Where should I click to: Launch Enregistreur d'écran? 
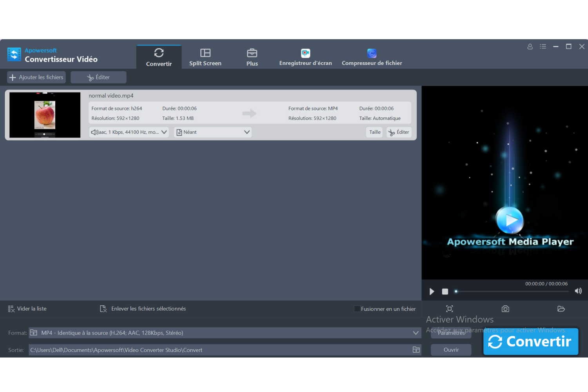click(x=305, y=57)
